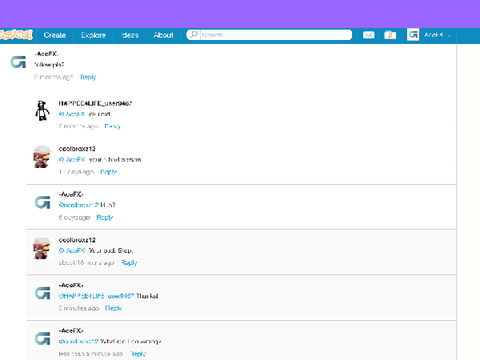Click the magnifier search icon
Image resolution: width=480 pixels, height=360 pixels.
pos(194,34)
